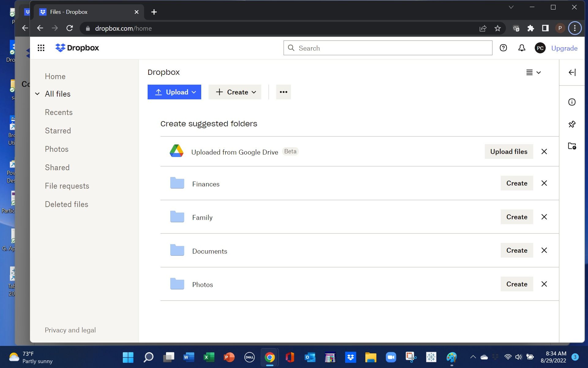
Task: Open the pinned items icon
Action: tap(572, 124)
